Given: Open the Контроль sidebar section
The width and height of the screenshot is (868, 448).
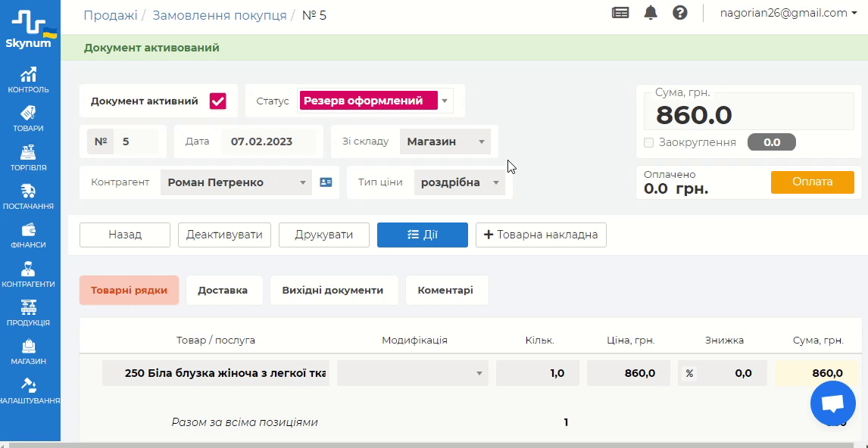Looking at the screenshot, I should point(29,80).
